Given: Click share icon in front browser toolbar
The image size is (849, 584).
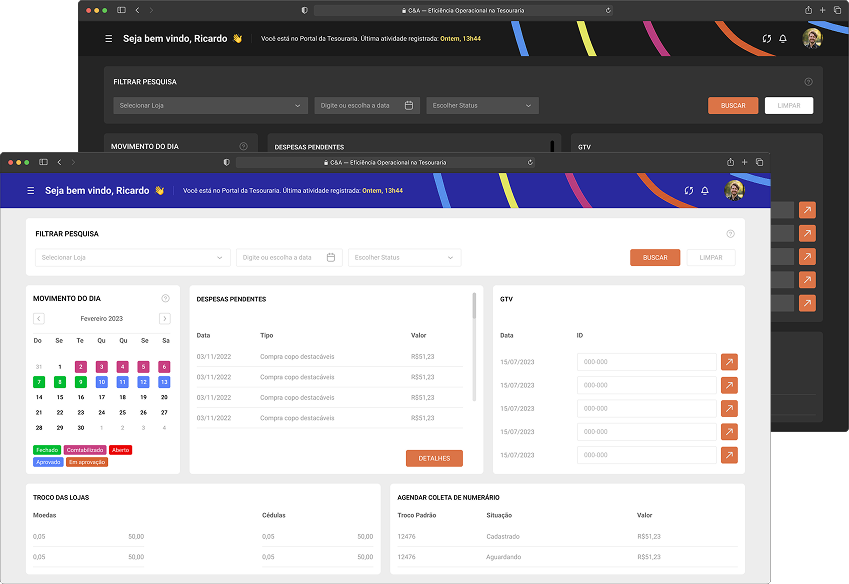Looking at the screenshot, I should 730,162.
